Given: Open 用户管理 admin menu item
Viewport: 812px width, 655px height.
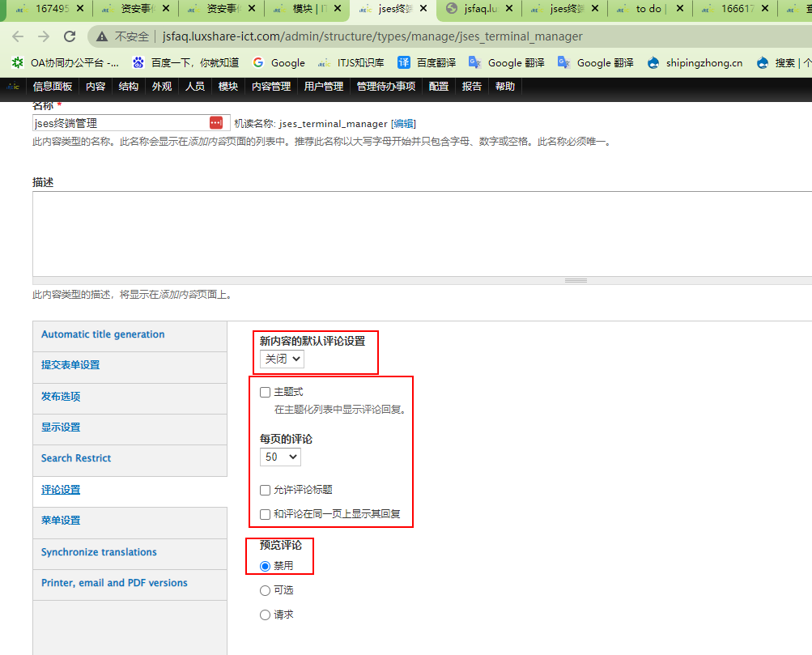Looking at the screenshot, I should point(324,87).
